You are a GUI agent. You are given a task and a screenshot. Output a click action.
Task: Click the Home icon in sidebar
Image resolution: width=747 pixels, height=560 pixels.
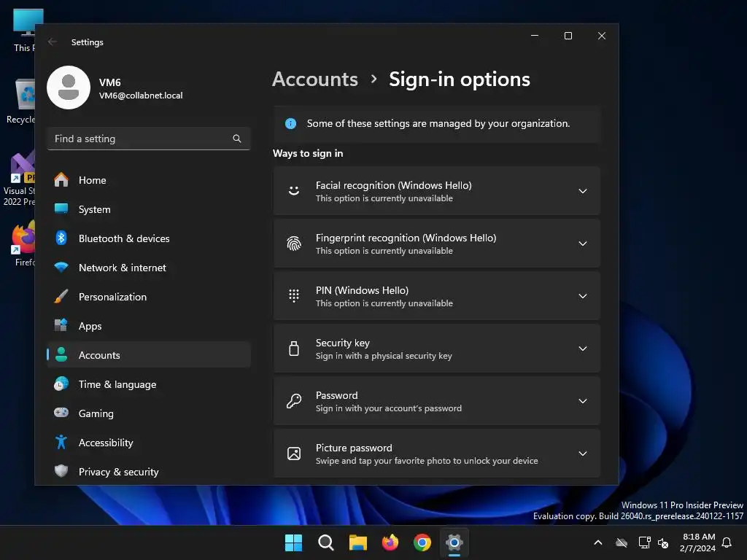[x=61, y=180]
